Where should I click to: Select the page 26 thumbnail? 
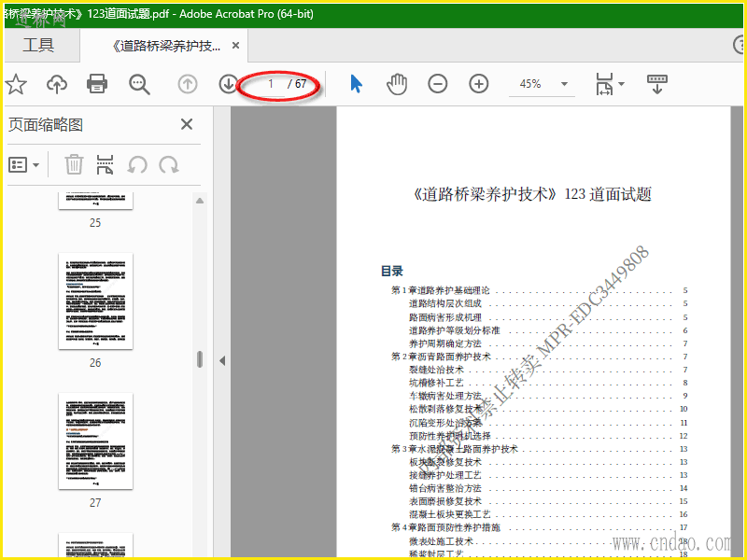(x=96, y=301)
